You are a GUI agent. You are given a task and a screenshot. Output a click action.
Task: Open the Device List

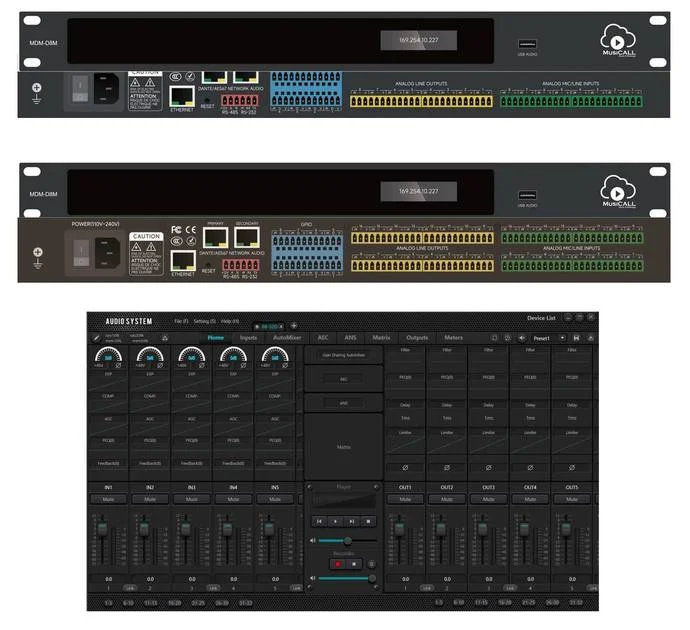[x=541, y=318]
